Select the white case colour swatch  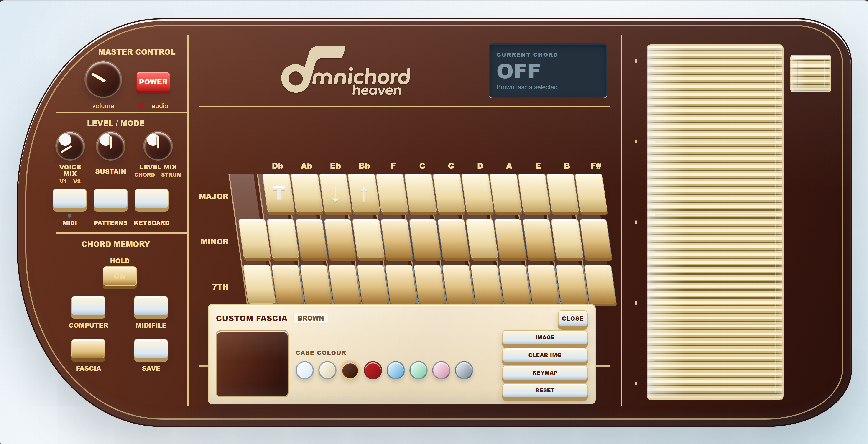click(x=304, y=370)
